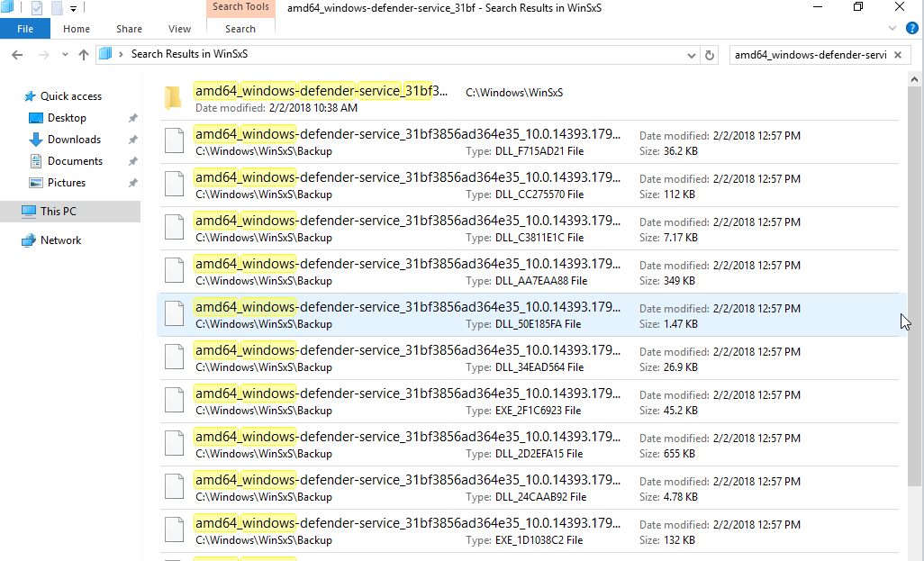Click the New folder quick access icon

(x=57, y=8)
